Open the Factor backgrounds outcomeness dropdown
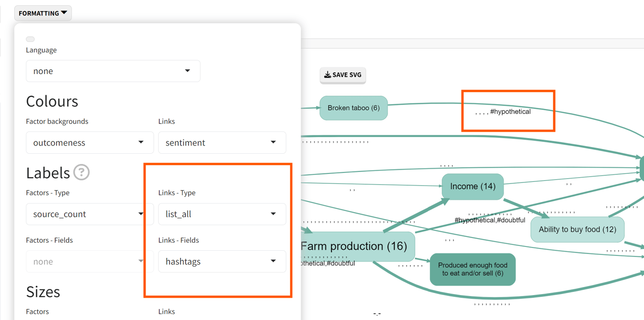This screenshot has height=320, width=644. 90,142
